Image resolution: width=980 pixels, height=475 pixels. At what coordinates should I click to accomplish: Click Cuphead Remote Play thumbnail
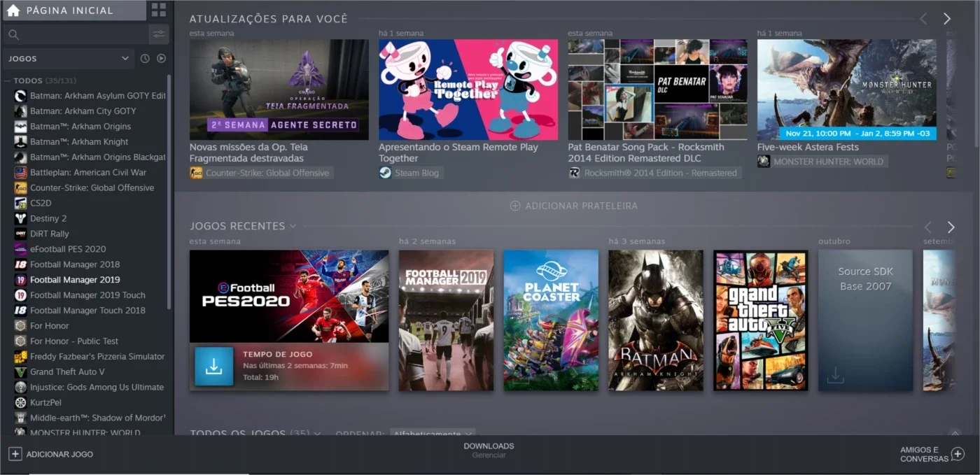pyautogui.click(x=468, y=90)
